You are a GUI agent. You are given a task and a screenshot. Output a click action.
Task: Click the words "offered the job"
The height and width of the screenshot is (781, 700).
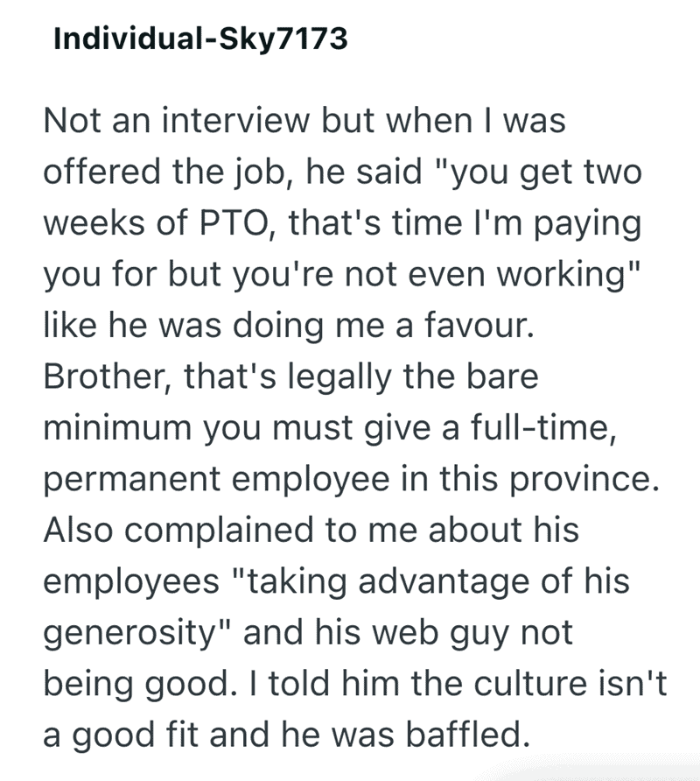[182, 172]
